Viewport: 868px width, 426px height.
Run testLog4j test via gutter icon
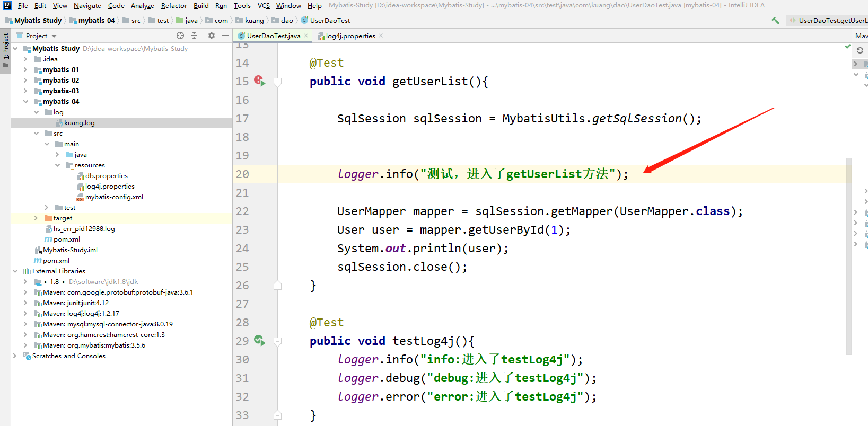coord(259,340)
